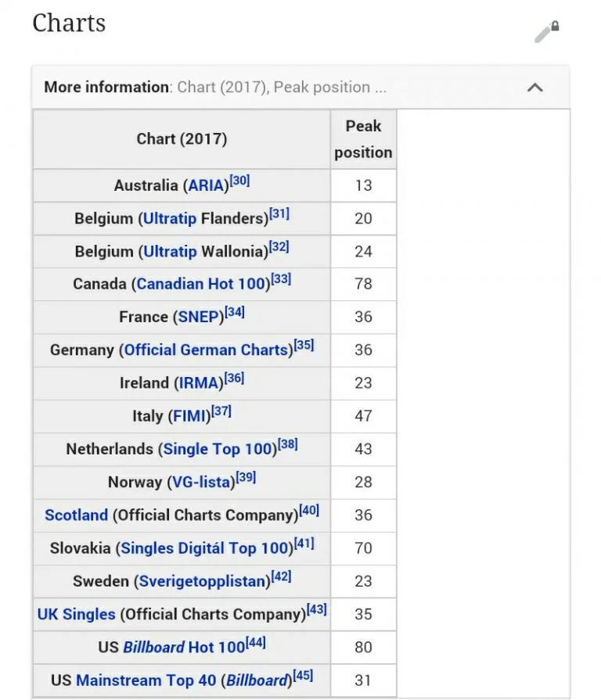The width and height of the screenshot is (601, 700).
Task: Open the ARIA chart link
Action: [207, 186]
